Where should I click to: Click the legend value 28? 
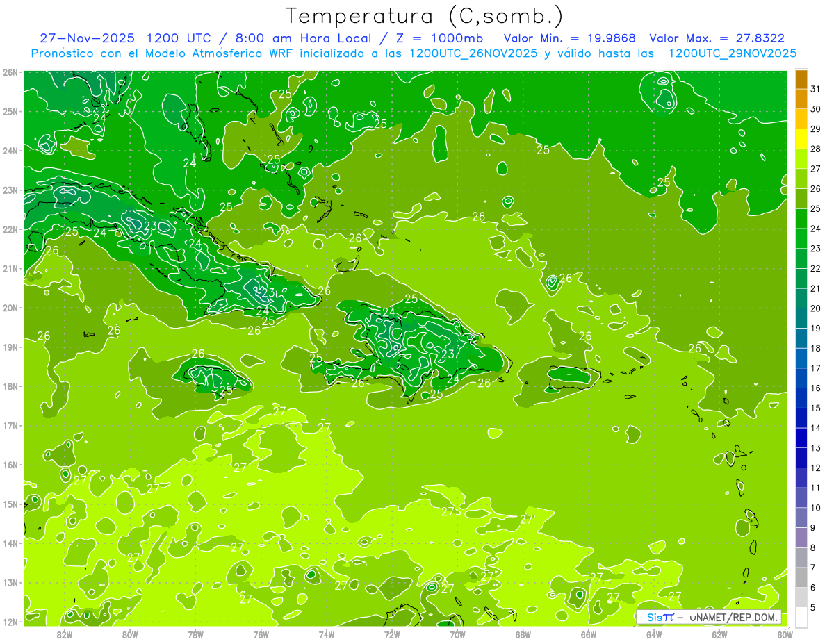point(815,149)
